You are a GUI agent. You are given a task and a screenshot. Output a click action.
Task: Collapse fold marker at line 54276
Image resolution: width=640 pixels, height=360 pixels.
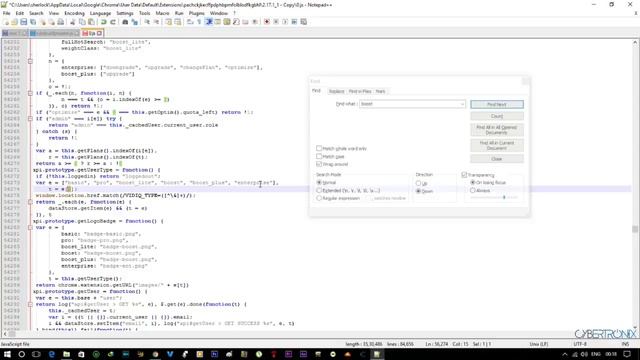coord(30,202)
